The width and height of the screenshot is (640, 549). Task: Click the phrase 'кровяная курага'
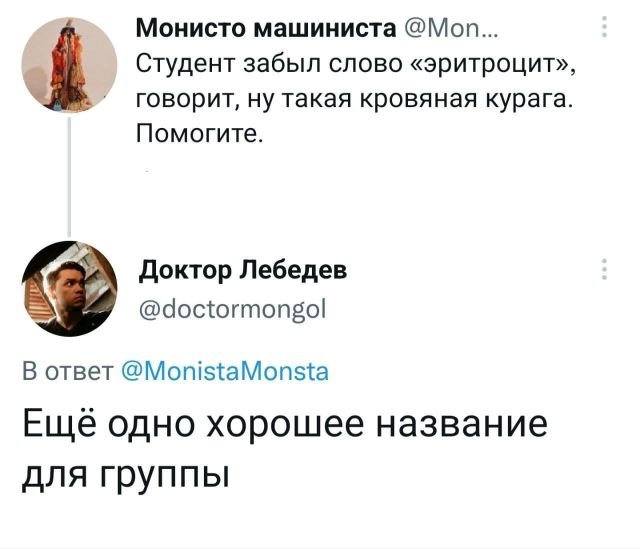point(474,100)
